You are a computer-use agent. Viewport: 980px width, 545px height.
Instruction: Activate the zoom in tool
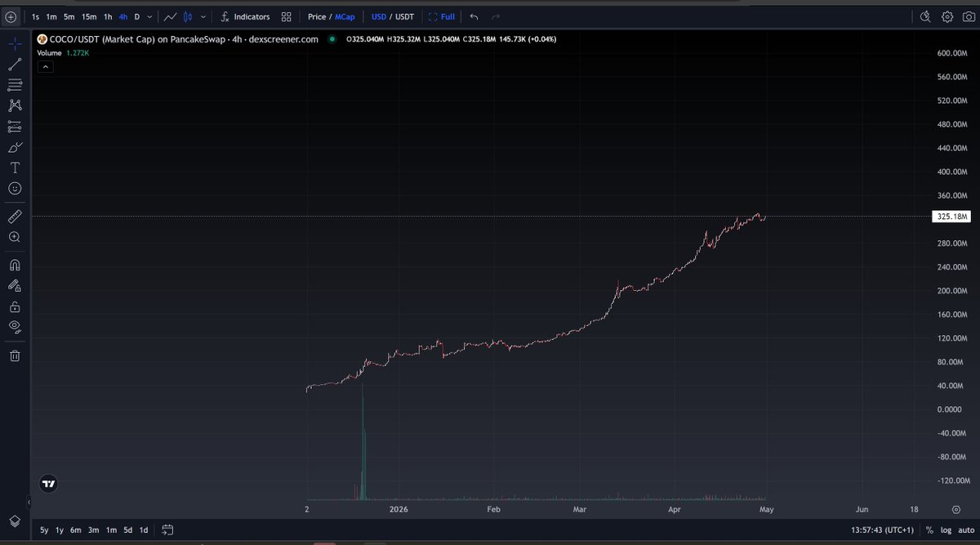point(15,237)
